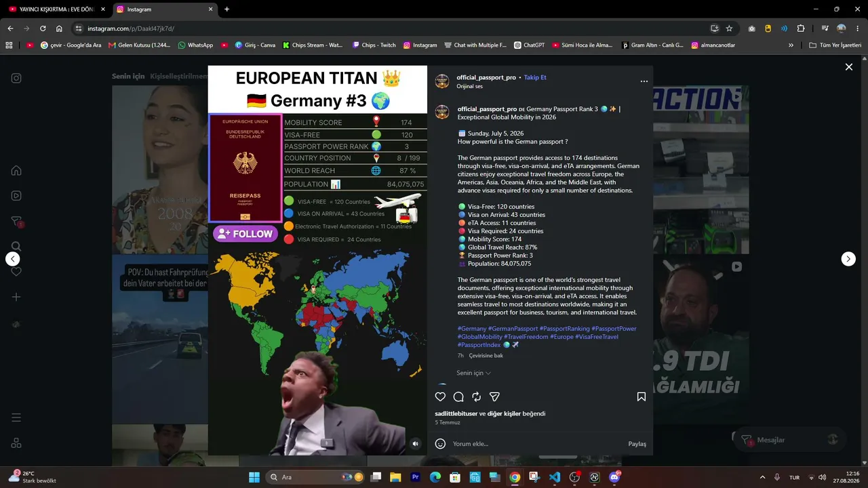Screen dimensions: 868x488
Task: Open the Chrome three-dot menu
Action: pyautogui.click(x=858, y=28)
